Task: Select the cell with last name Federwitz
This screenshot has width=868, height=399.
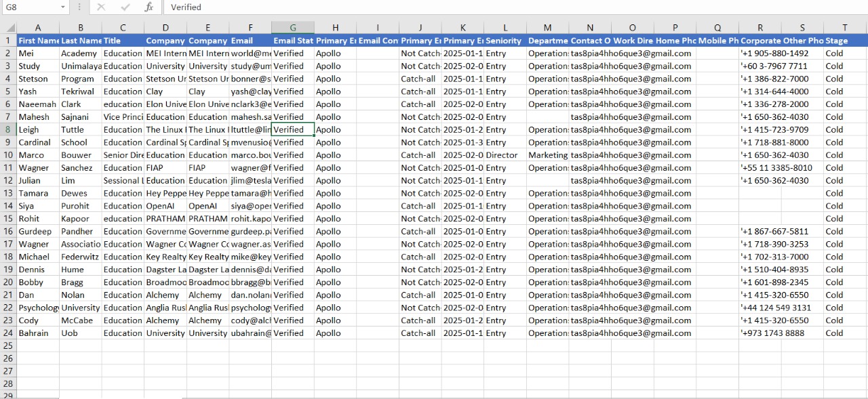Action: click(x=80, y=257)
